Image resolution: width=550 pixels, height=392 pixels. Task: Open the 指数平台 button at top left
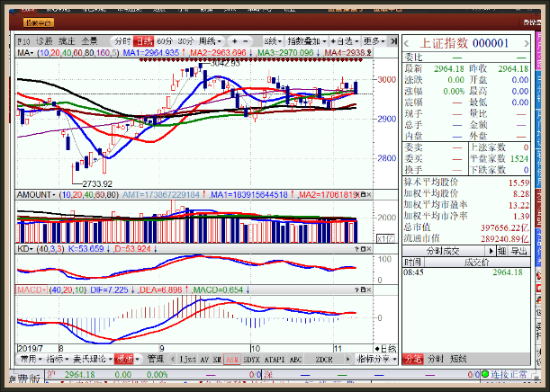coord(39,22)
